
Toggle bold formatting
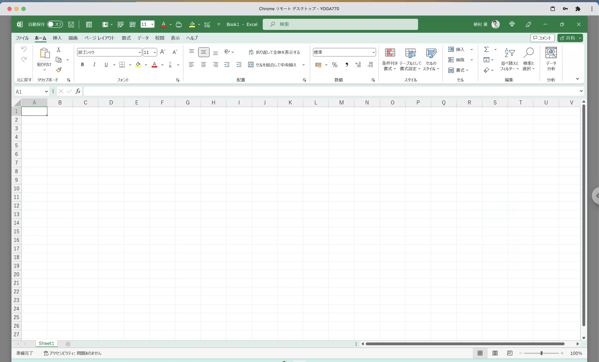82,65
